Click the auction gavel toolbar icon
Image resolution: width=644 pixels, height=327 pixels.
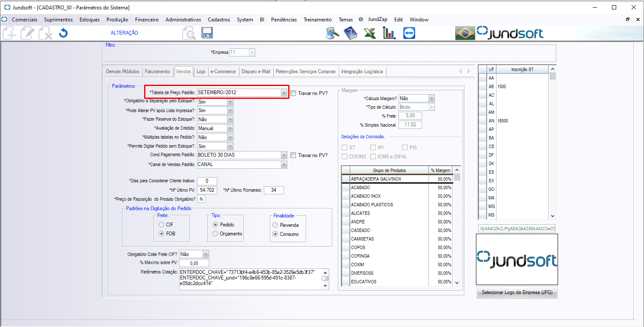tap(332, 33)
